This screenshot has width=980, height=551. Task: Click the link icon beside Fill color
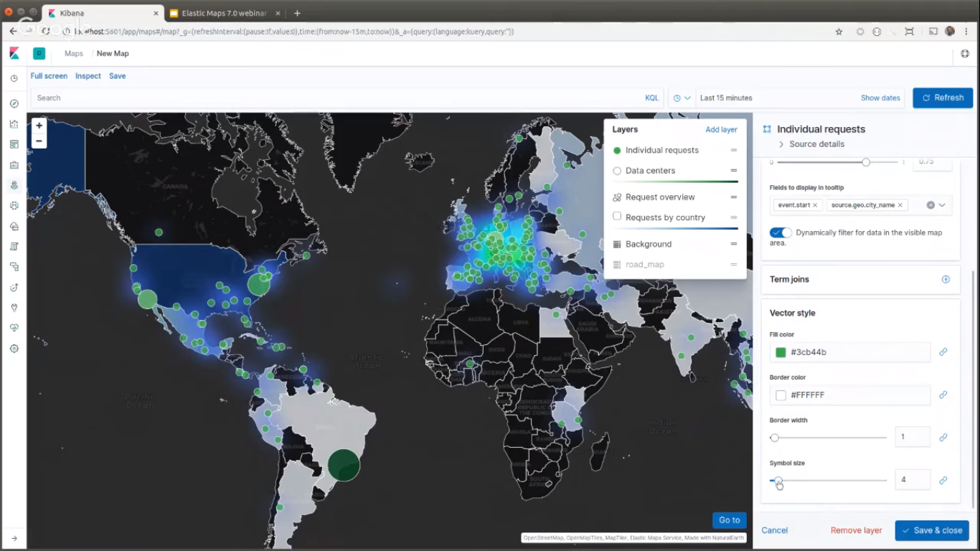click(x=943, y=352)
